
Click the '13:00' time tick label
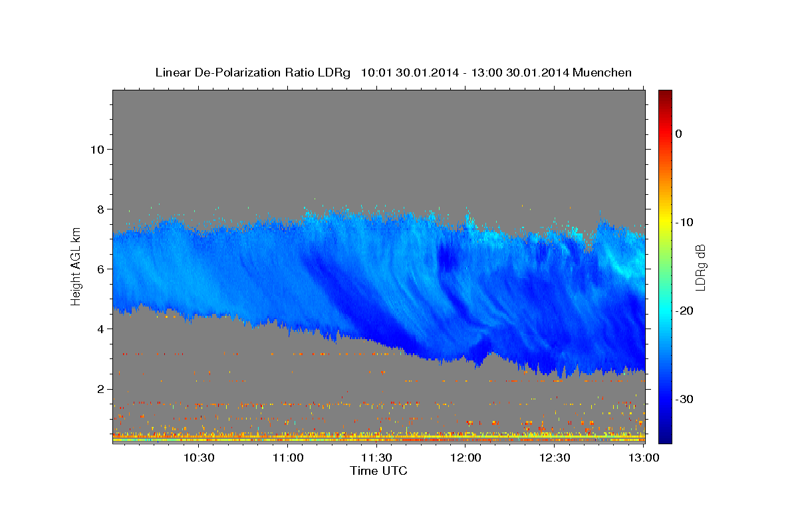pyautogui.click(x=644, y=458)
